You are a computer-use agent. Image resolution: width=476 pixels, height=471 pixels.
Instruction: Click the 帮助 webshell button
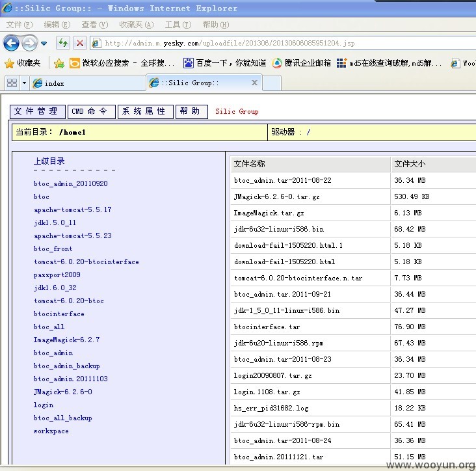[x=192, y=111]
